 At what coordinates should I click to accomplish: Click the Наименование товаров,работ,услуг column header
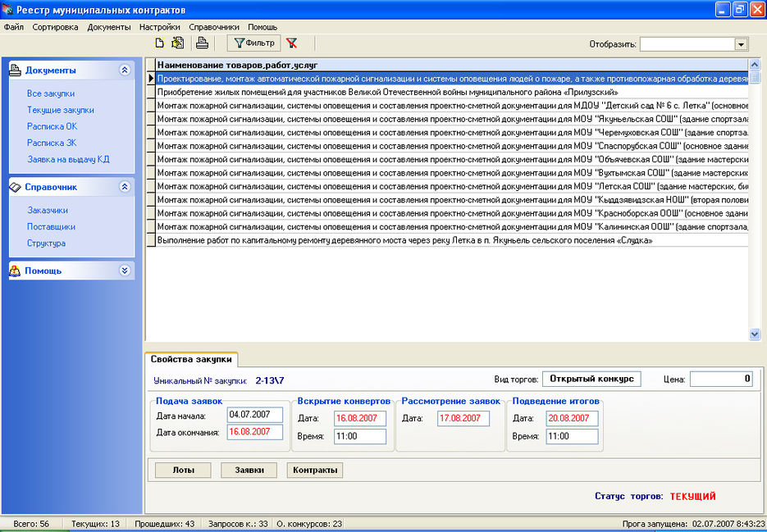pos(452,65)
